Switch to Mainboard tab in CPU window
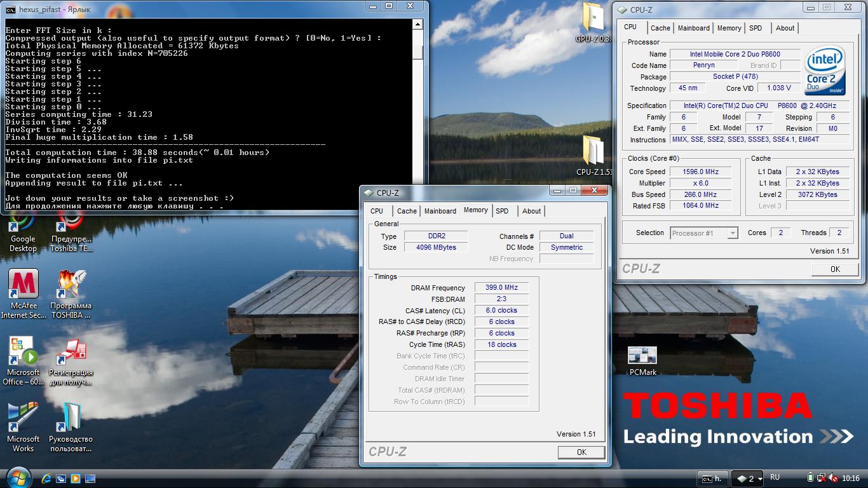The image size is (868, 488). pos(693,28)
